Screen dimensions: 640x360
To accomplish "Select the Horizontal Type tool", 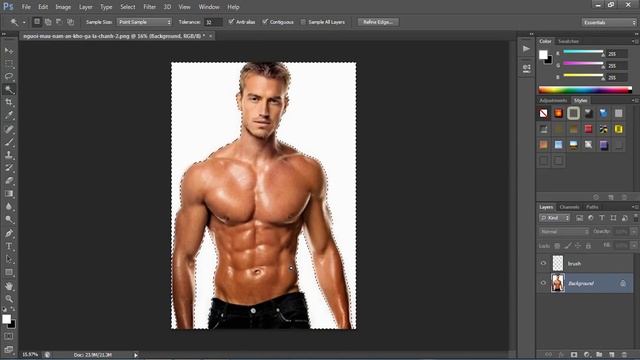I will (9, 247).
